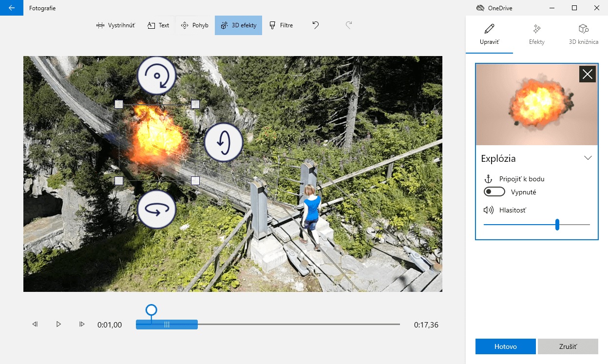Expand the Explózia chevron dropdown
The height and width of the screenshot is (364, 608).
pyautogui.click(x=588, y=158)
